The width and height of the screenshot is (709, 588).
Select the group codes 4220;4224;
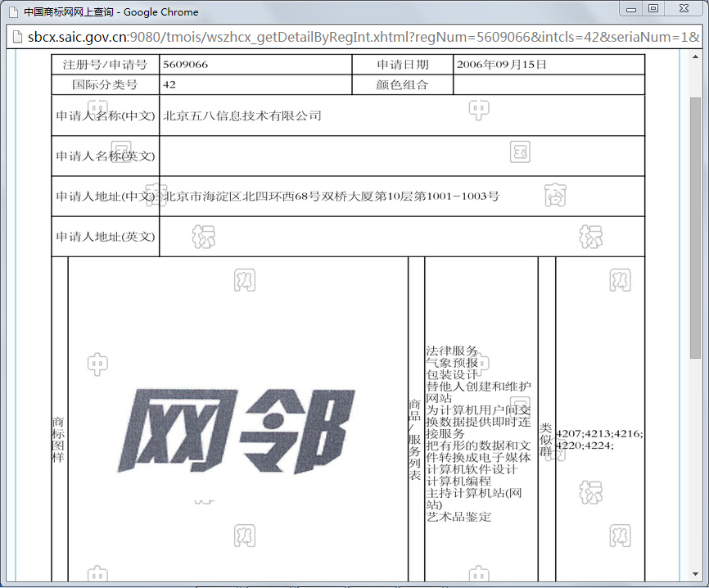tap(585, 446)
